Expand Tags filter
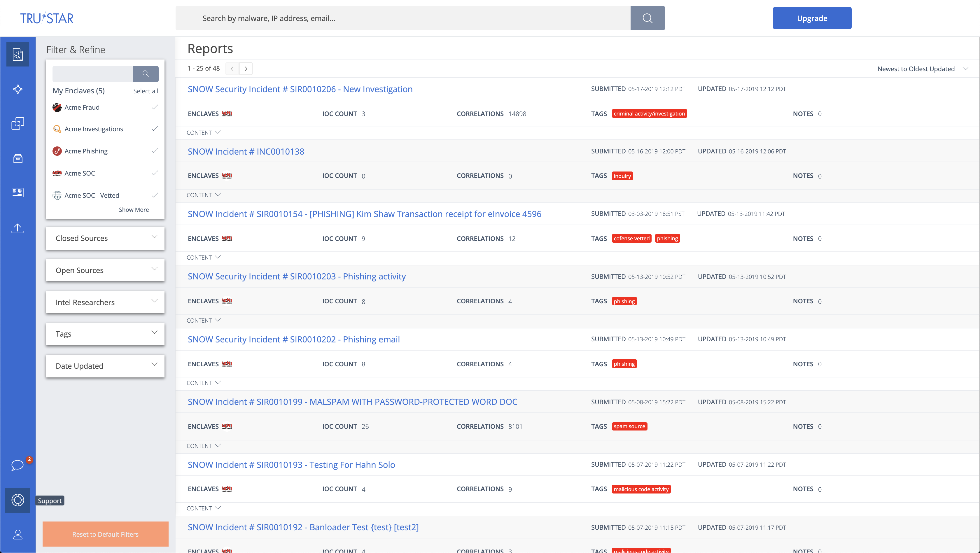980x553 pixels. coord(105,334)
